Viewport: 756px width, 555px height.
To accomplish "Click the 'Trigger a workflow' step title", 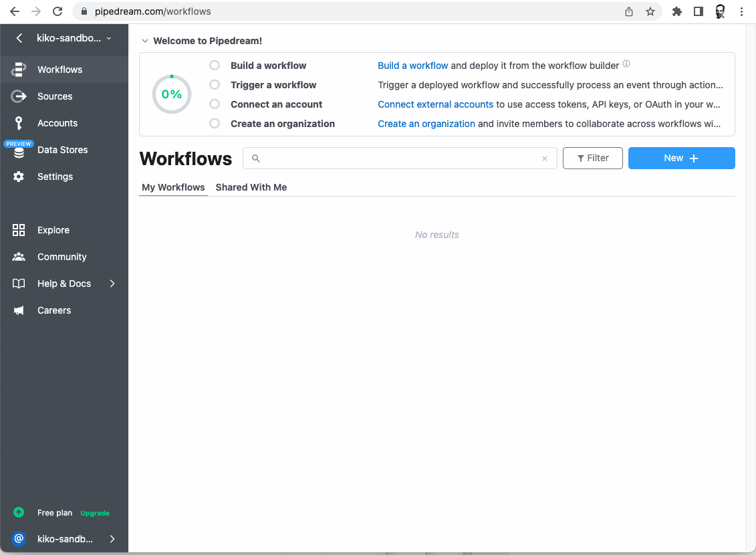I will (273, 85).
